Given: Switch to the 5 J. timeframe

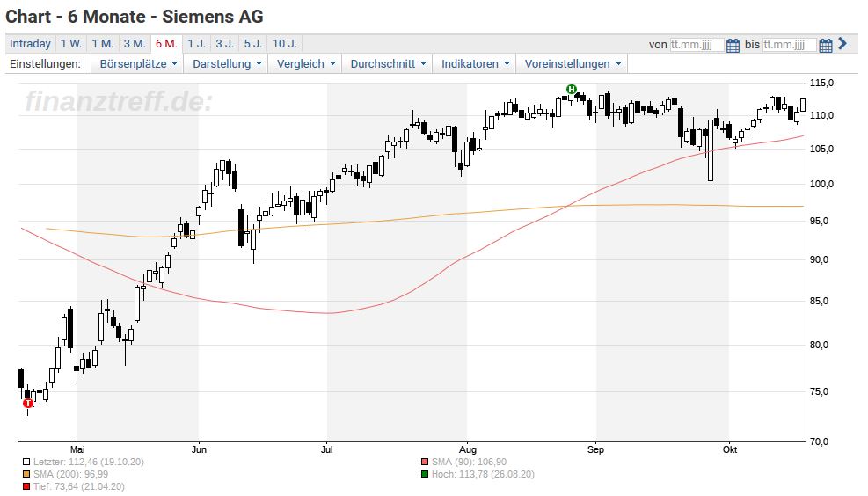Looking at the screenshot, I should tap(253, 44).
